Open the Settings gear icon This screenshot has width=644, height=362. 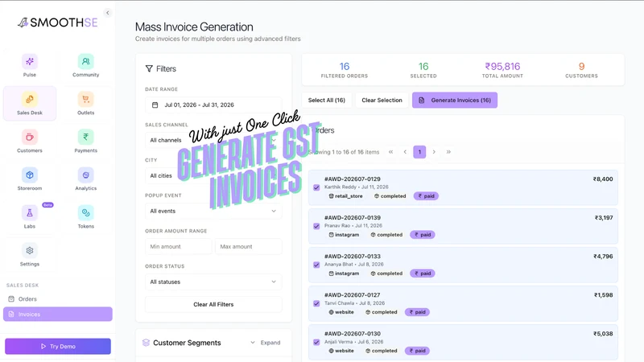pos(30,250)
